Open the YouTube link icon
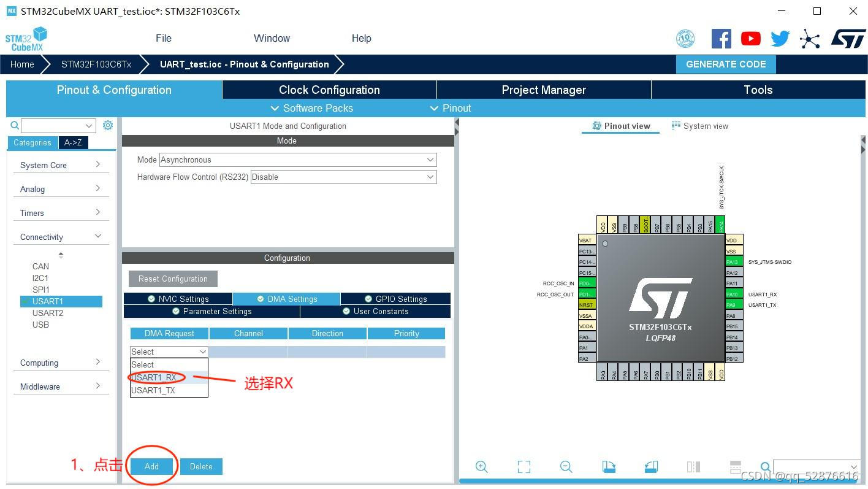This screenshot has height=489, width=868. coord(751,39)
